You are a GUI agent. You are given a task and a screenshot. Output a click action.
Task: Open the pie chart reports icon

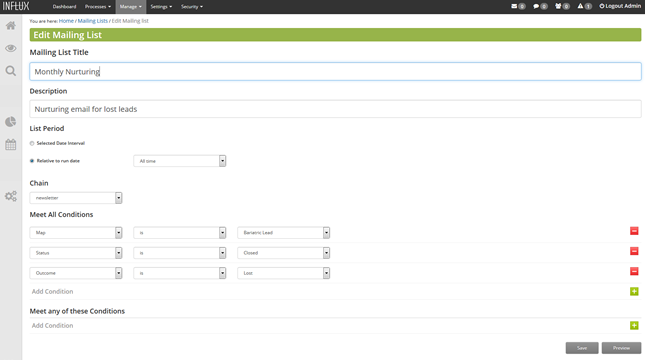tap(11, 122)
